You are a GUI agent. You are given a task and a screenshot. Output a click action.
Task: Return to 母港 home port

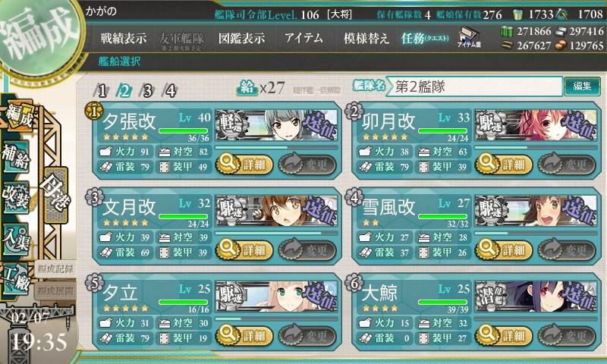coord(56,195)
